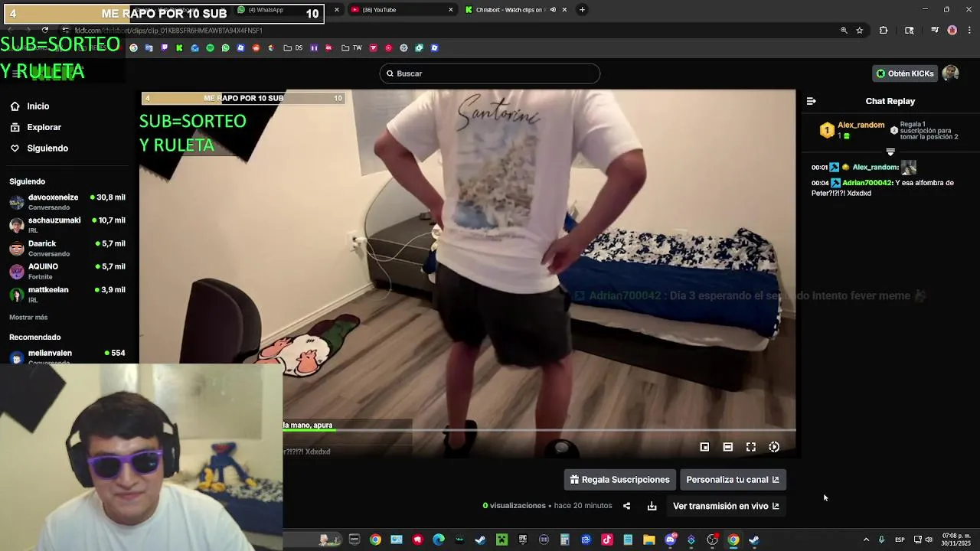Open a new browser tab
This screenshot has height=551, width=980.
582,10
